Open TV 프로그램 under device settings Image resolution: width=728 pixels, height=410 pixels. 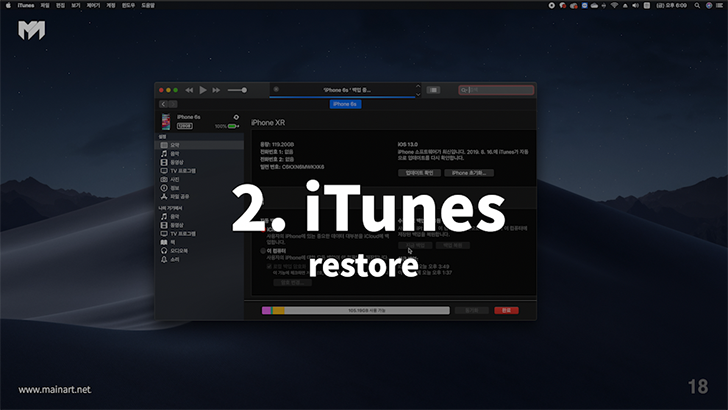tap(199, 171)
